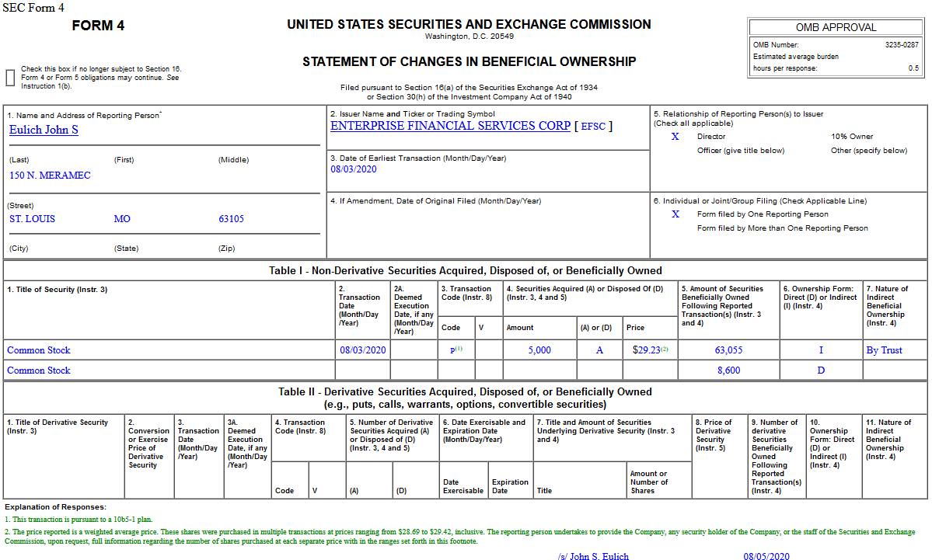The height and width of the screenshot is (560, 932).
Task: Click transaction code P with footnote 1
Action: tap(456, 350)
